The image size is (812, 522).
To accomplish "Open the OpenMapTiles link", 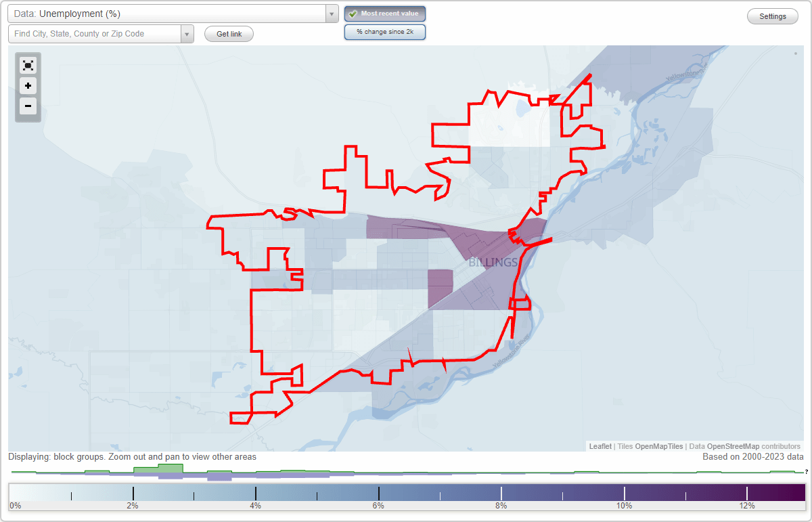I will [x=659, y=446].
